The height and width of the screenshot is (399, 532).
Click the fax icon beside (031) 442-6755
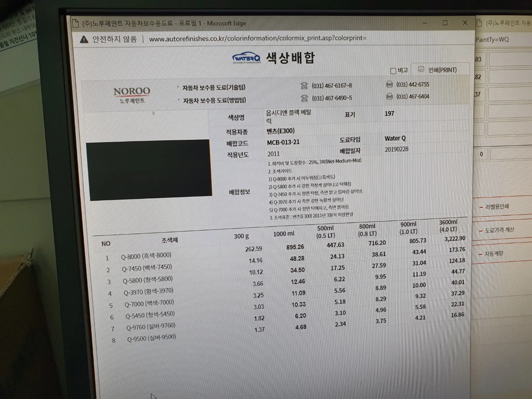tap(389, 84)
